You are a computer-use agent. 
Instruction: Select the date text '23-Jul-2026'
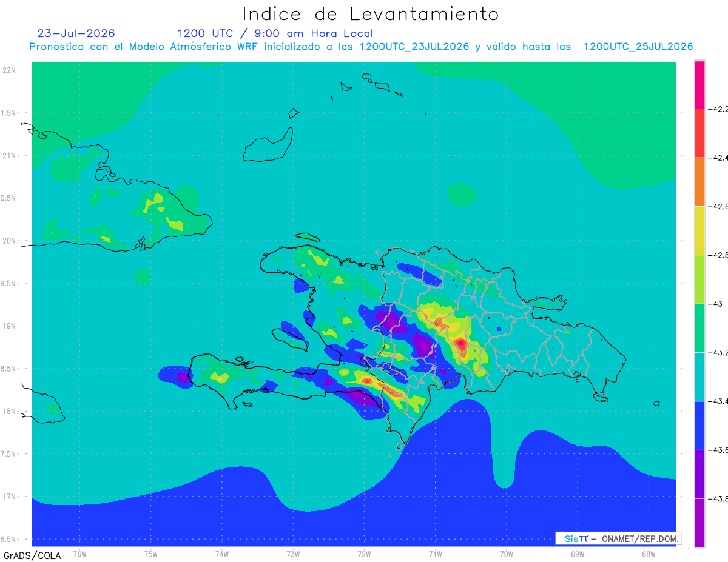coord(76,33)
